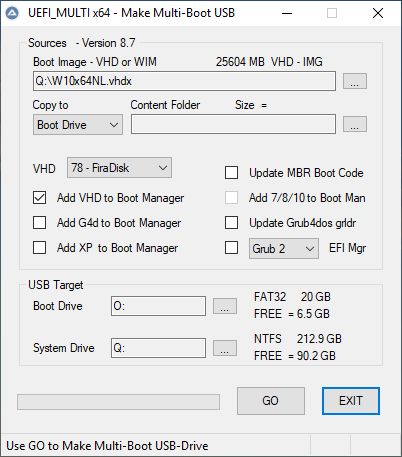Enable Add XP to Boot Manager
The height and width of the screenshot is (457, 402).
pos(40,248)
